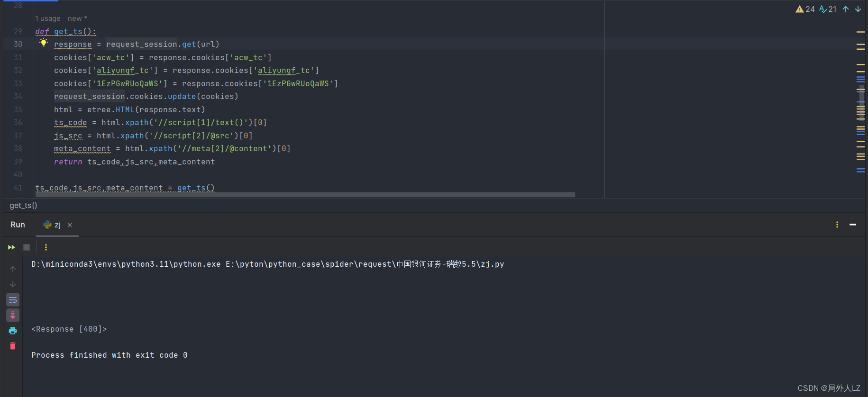Rerun the zj script
Image resolution: width=868 pixels, height=397 pixels.
[x=11, y=247]
